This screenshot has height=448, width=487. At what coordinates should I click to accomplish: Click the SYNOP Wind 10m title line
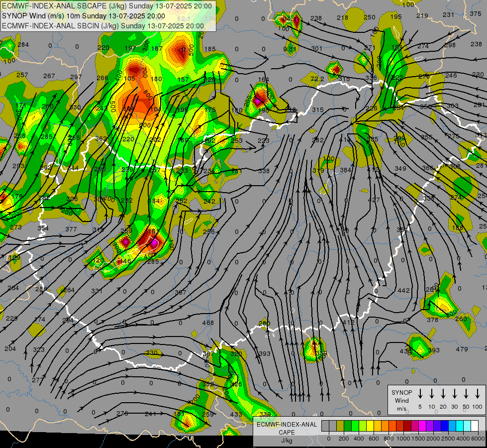[x=83, y=16]
